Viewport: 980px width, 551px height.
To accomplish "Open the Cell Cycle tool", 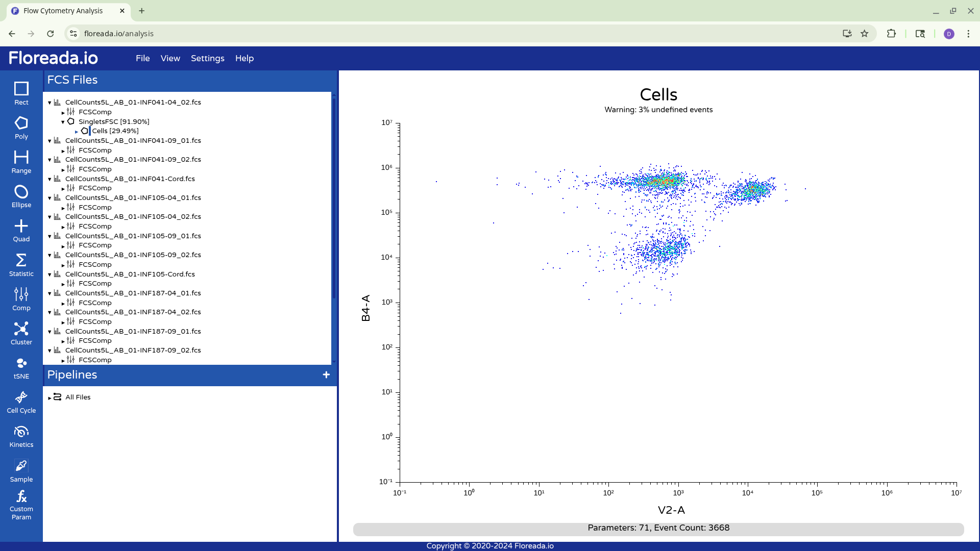I will click(x=21, y=402).
